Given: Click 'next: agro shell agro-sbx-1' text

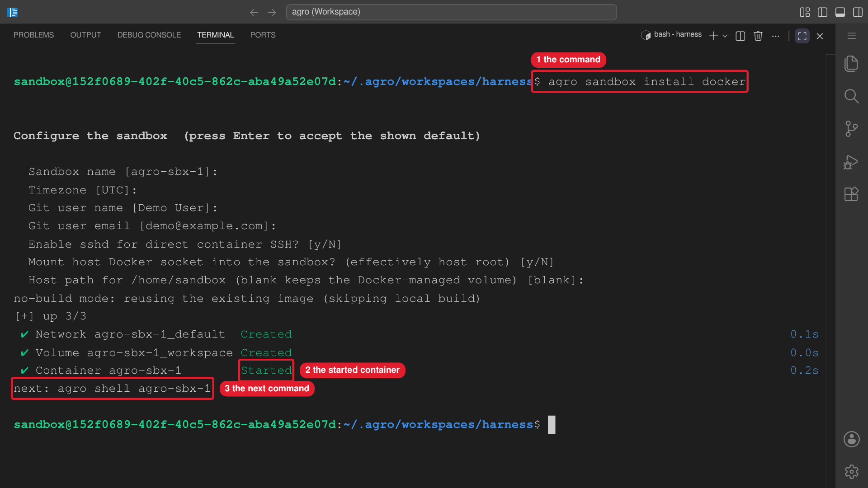Looking at the screenshot, I should pos(112,389).
